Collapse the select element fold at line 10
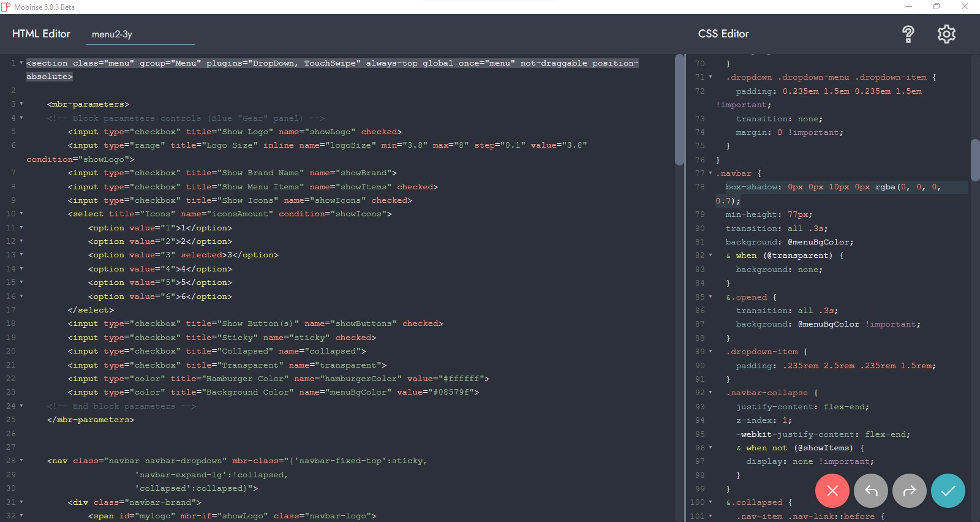The image size is (980, 522). (x=21, y=214)
